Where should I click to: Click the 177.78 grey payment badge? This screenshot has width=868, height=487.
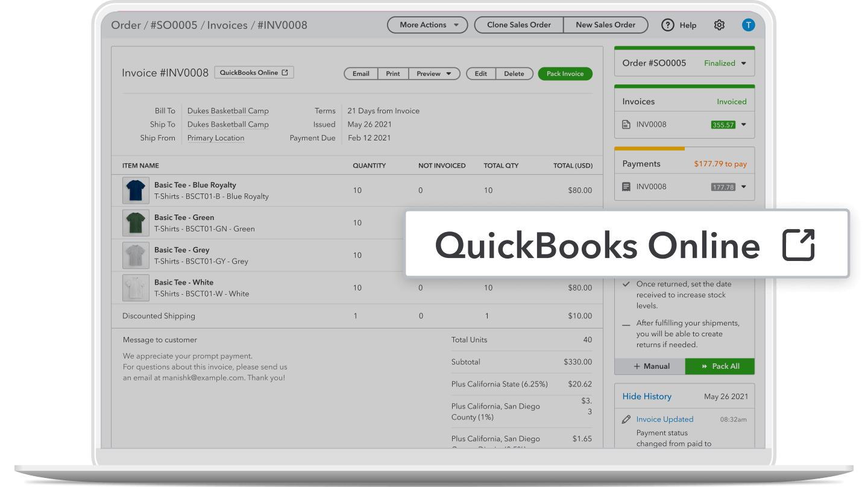pyautogui.click(x=723, y=187)
